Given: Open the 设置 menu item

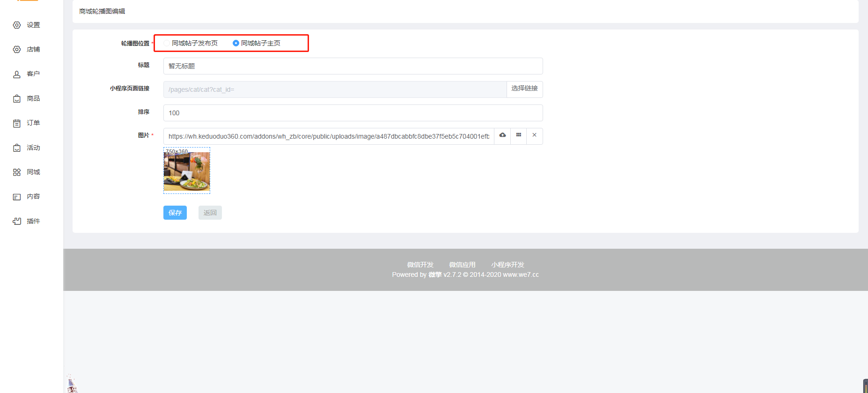Looking at the screenshot, I should pyautogui.click(x=33, y=25).
